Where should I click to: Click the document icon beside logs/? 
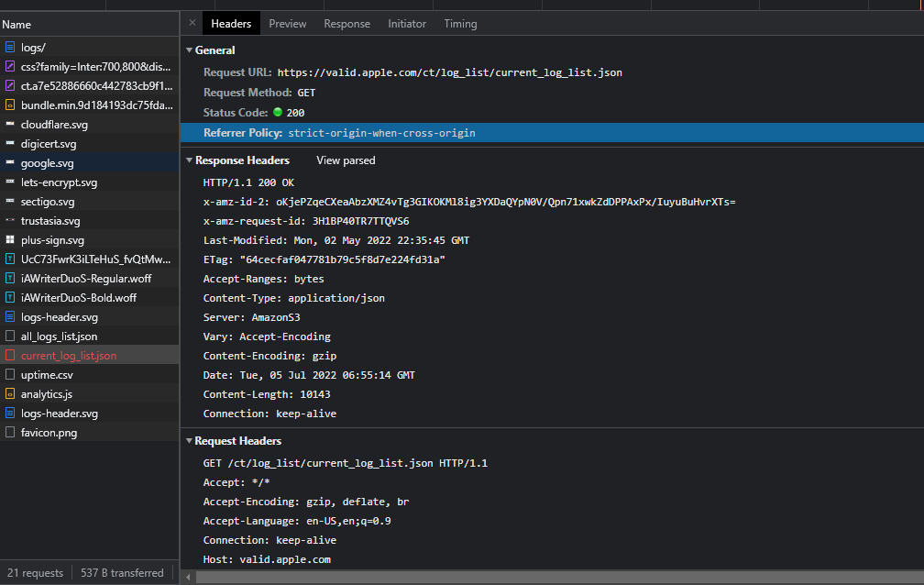[x=10, y=47]
